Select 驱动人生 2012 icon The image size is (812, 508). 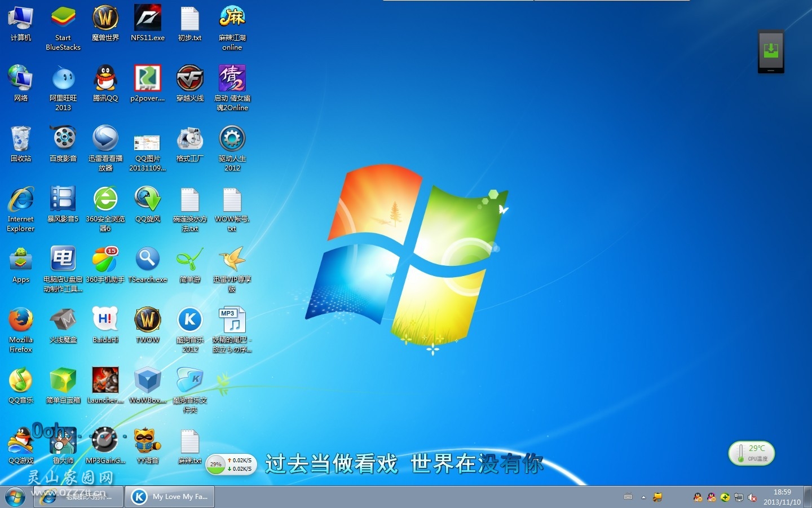[232, 149]
